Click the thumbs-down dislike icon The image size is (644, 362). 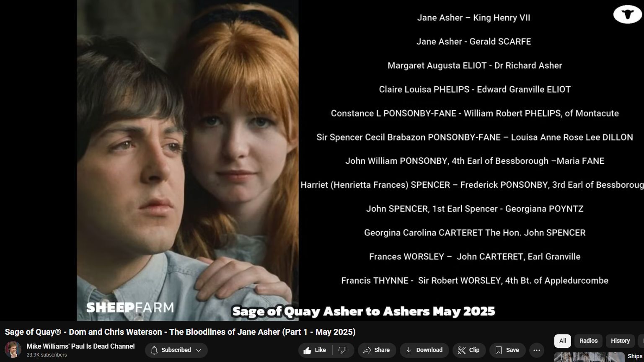point(342,350)
